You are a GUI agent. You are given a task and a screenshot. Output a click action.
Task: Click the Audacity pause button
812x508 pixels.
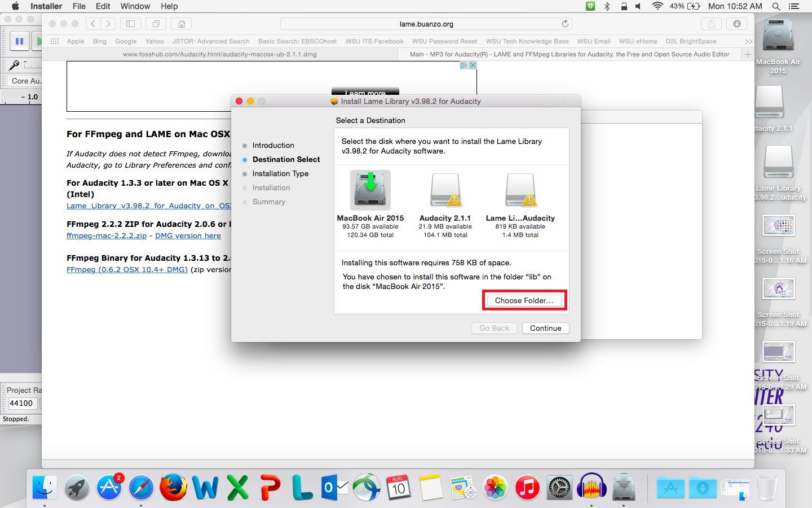tap(19, 41)
